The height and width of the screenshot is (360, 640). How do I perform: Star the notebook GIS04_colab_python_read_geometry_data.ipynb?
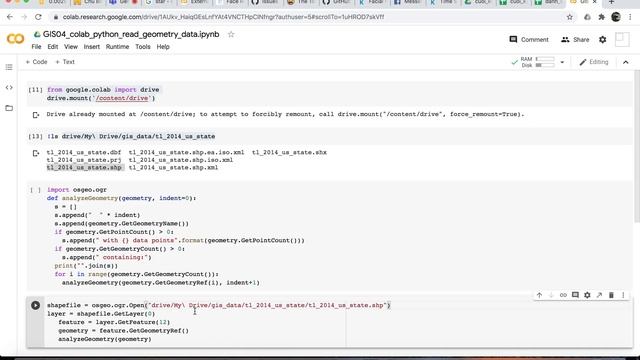(231, 34)
